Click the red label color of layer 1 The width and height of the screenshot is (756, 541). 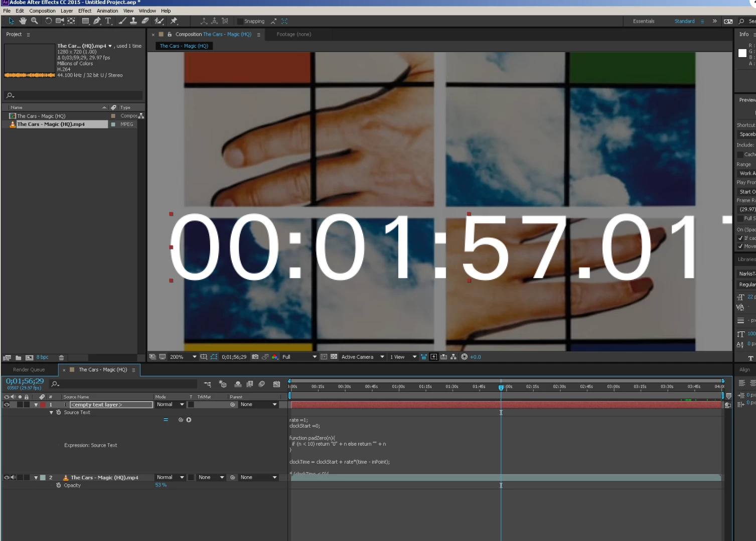(x=43, y=404)
